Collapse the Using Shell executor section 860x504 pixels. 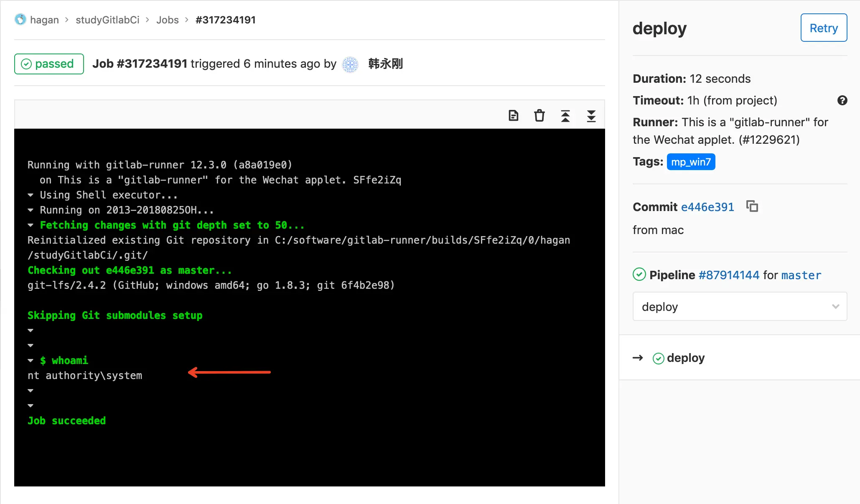[x=31, y=195]
